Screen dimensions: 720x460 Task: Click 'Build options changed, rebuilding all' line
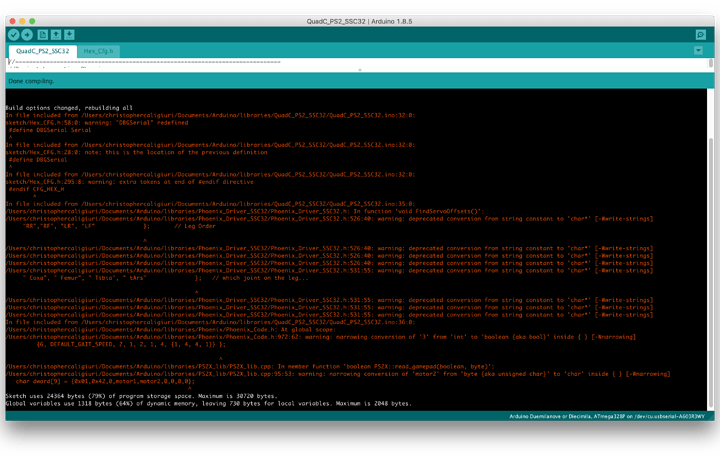coord(69,108)
